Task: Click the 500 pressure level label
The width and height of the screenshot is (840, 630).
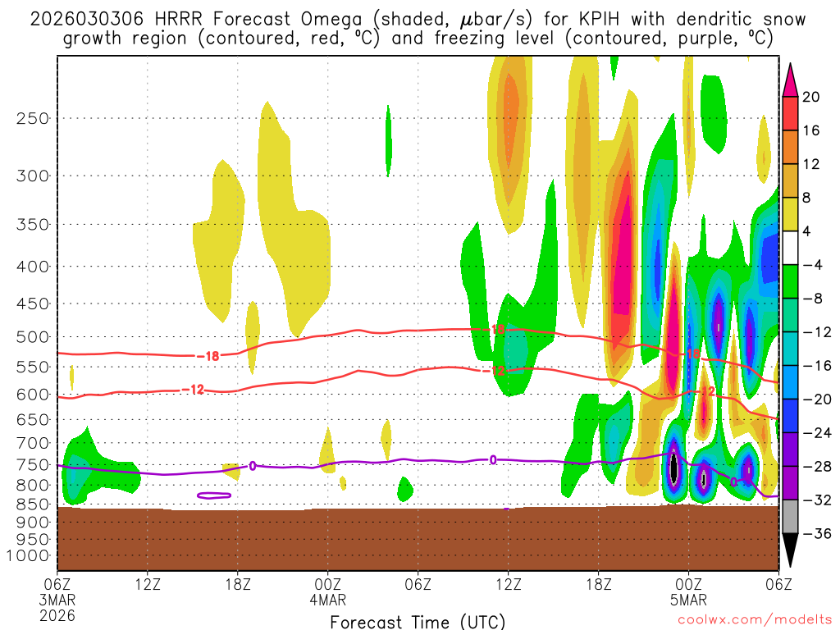Action: pos(33,337)
